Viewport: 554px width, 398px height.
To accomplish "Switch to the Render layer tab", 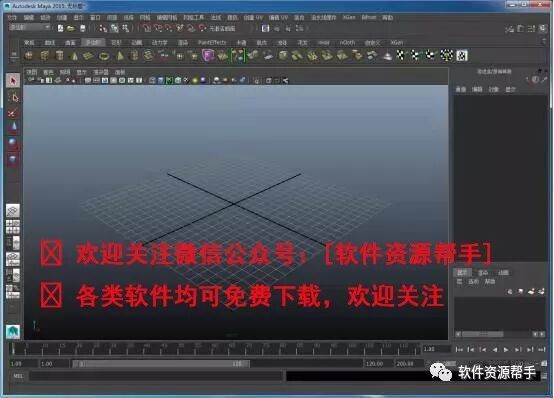I will point(483,273).
